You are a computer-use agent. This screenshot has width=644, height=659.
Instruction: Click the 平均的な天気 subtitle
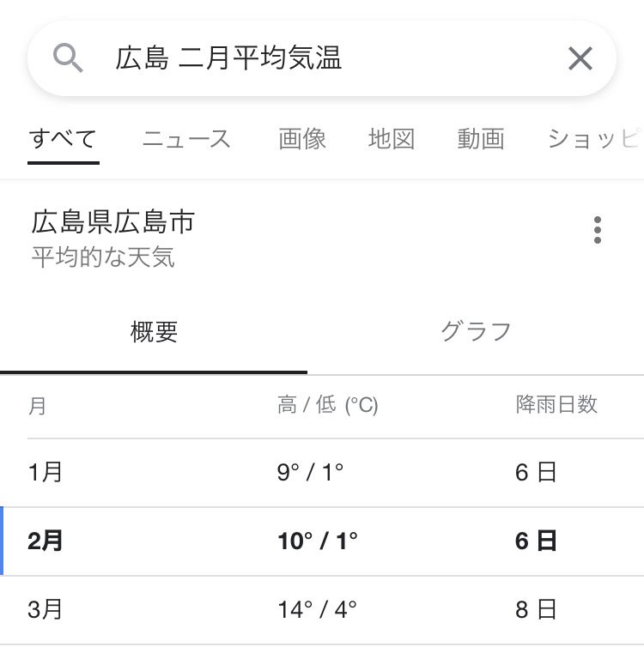103,257
